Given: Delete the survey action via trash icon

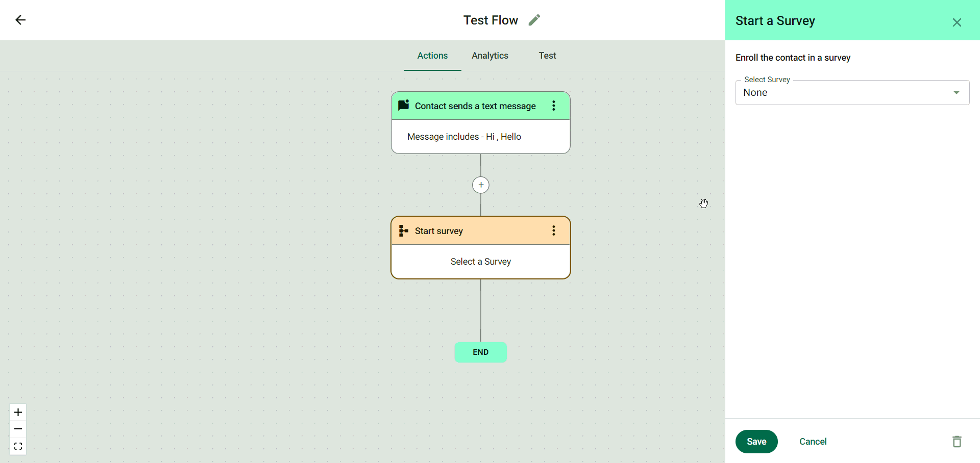Looking at the screenshot, I should pyautogui.click(x=957, y=442).
